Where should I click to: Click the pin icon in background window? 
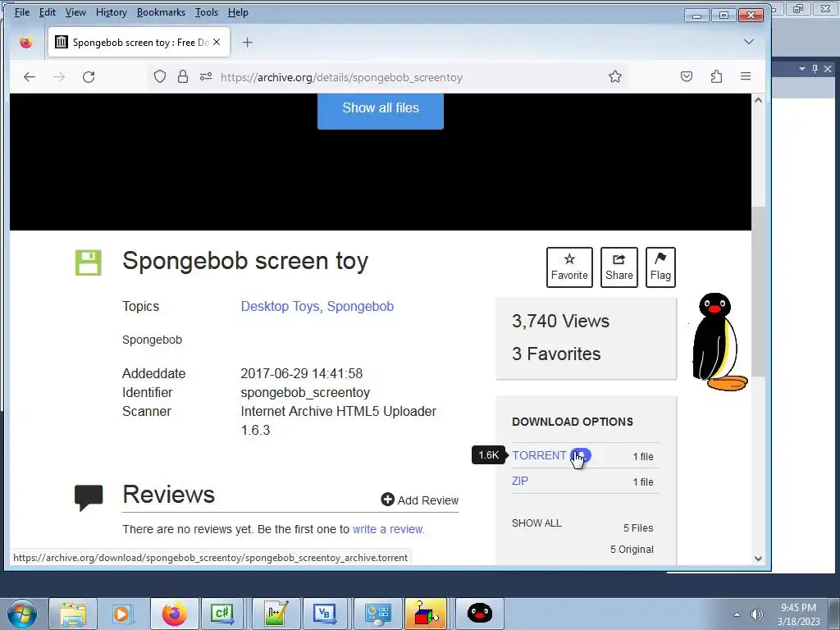pos(815,69)
